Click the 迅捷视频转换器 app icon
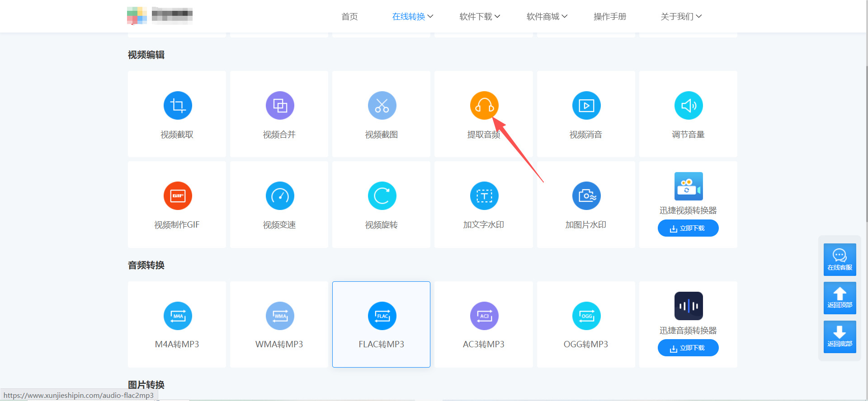The image size is (868, 401). (x=689, y=186)
